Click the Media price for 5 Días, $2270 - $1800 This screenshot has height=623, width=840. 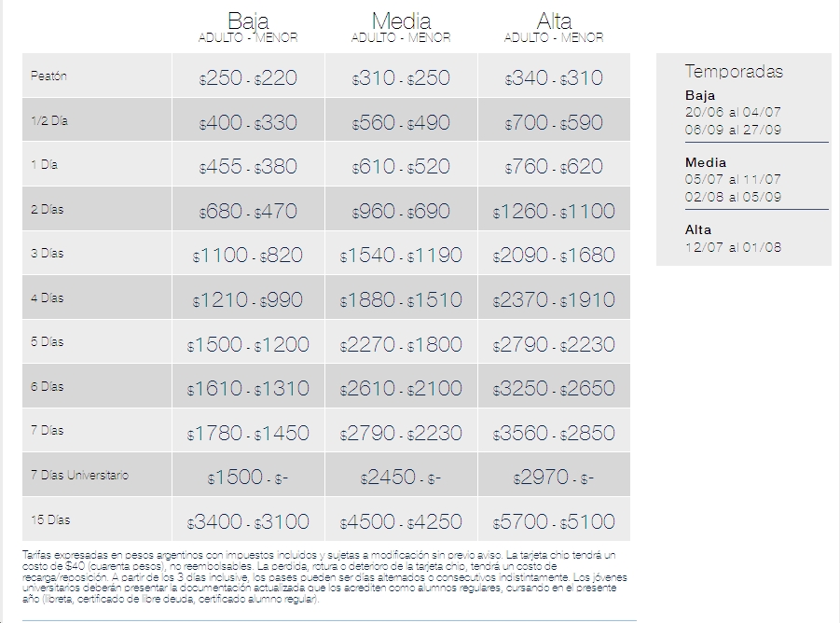point(401,345)
